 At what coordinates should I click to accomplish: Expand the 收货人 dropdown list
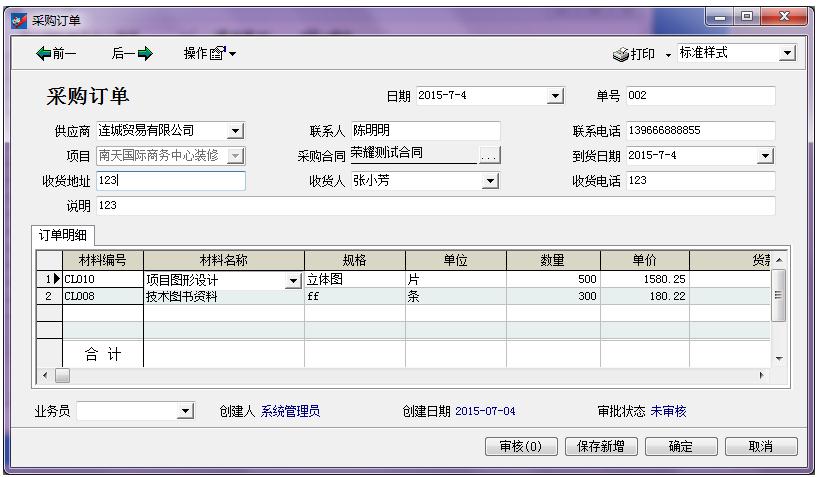490,181
